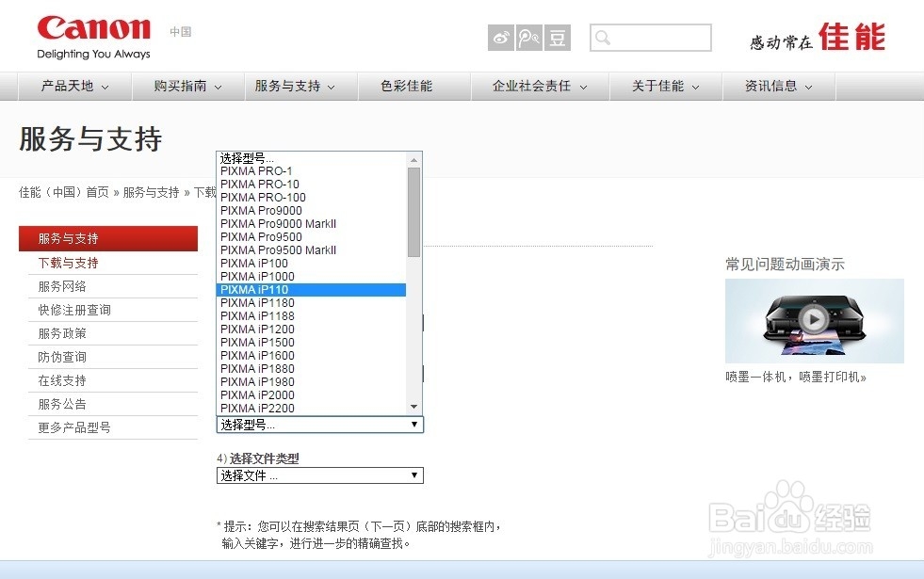The height and width of the screenshot is (579, 924).
Task: Pick PIXMA iP1188 from the list
Action: [x=312, y=316]
